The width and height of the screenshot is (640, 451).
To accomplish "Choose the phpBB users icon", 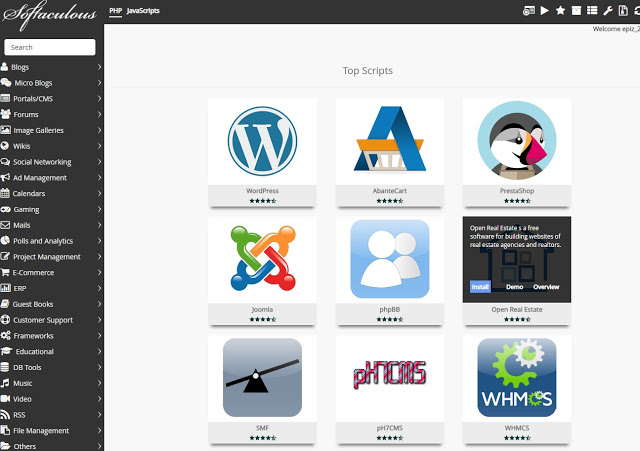I will click(390, 259).
